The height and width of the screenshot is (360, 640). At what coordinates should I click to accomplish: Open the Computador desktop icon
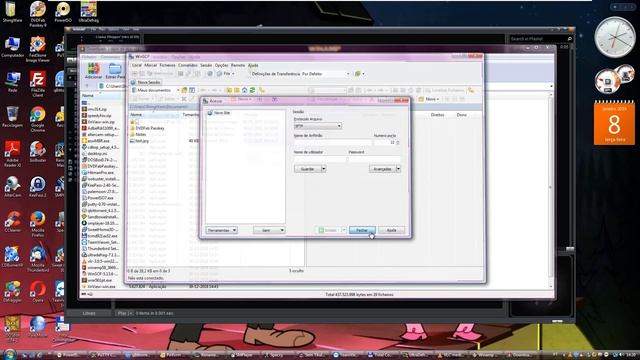12,47
